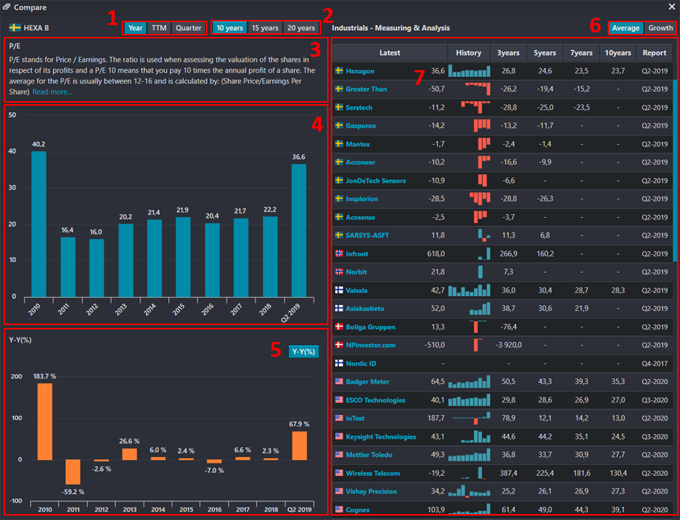Image resolution: width=680 pixels, height=520 pixels.
Task: Open Norbit company link
Action: pyautogui.click(x=356, y=272)
